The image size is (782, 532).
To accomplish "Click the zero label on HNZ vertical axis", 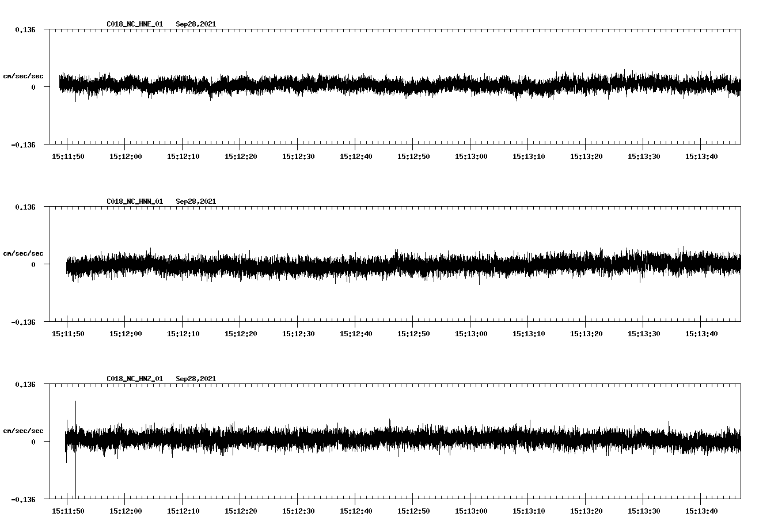I will [x=33, y=442].
